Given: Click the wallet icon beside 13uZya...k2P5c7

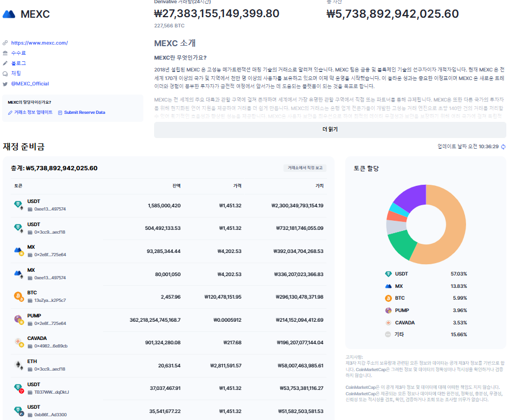Looking at the screenshot, I should (30, 301).
